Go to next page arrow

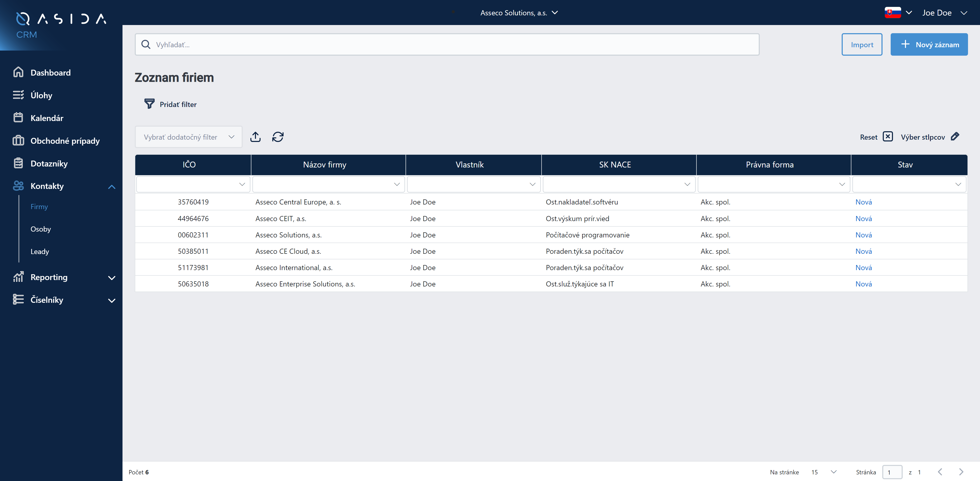click(x=961, y=472)
